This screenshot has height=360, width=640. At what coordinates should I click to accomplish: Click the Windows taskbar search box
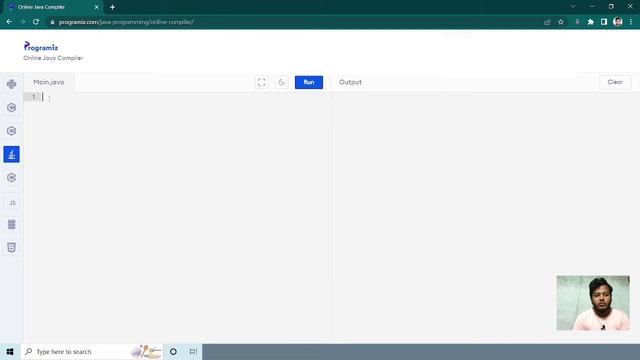[x=92, y=351]
